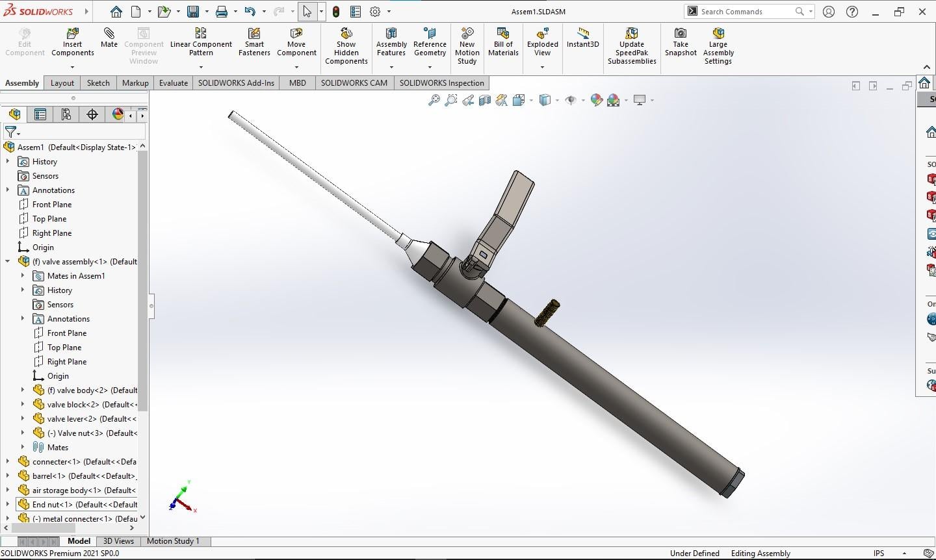The height and width of the screenshot is (560, 936).
Task: Select the Top Plane under Assem1
Action: [x=49, y=219]
